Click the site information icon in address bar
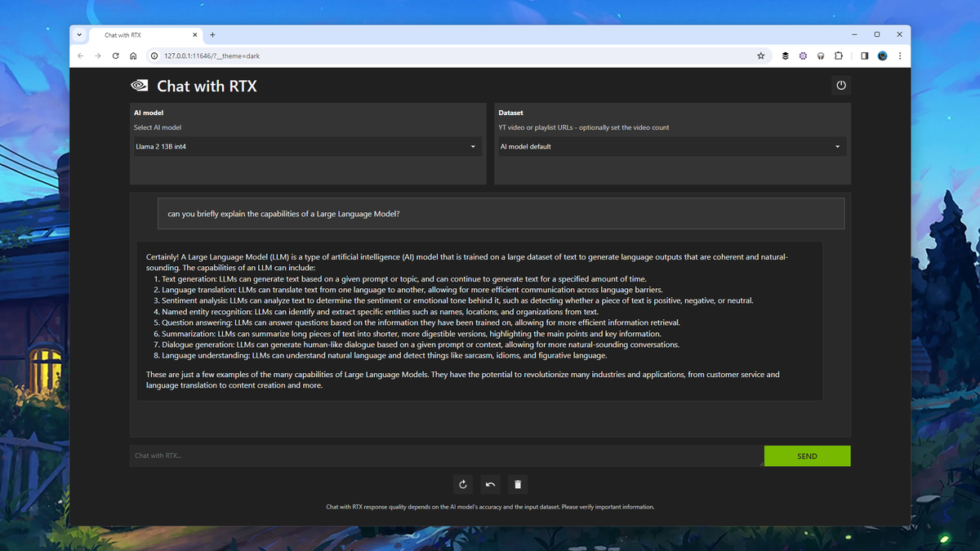980x551 pixels. 154,56
